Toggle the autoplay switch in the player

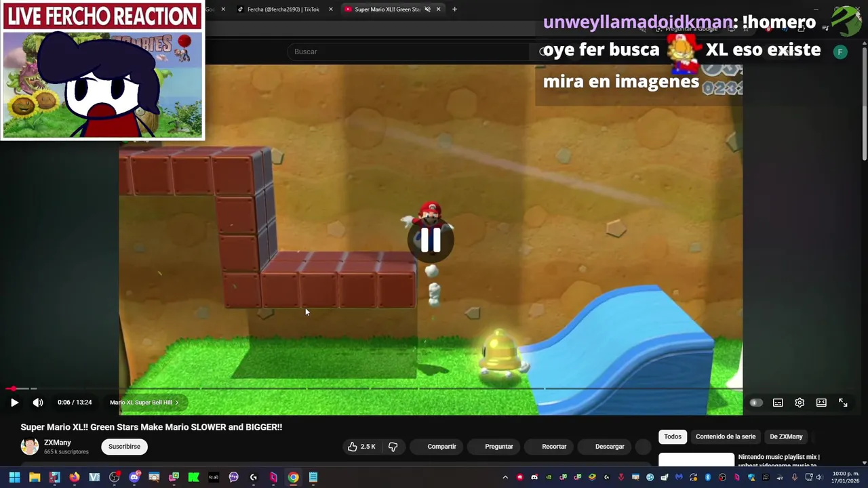[x=756, y=403]
